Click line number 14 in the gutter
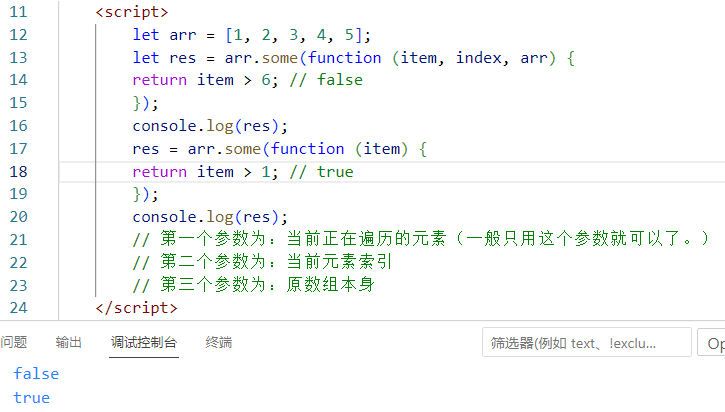This screenshot has height=412, width=725. [18, 80]
